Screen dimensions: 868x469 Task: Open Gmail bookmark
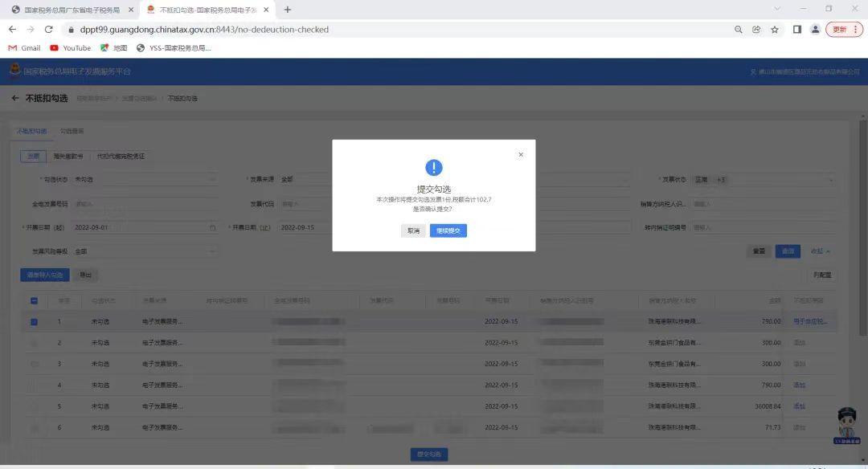point(24,48)
